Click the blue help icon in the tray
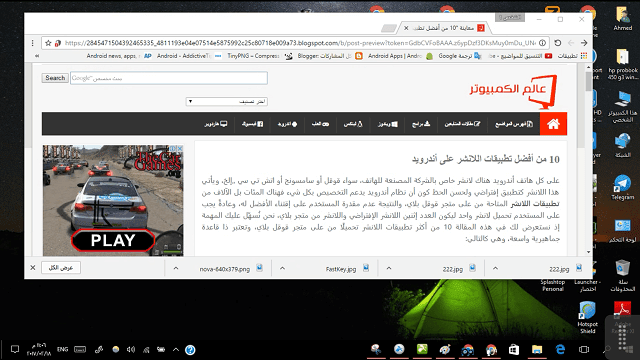 point(190,350)
